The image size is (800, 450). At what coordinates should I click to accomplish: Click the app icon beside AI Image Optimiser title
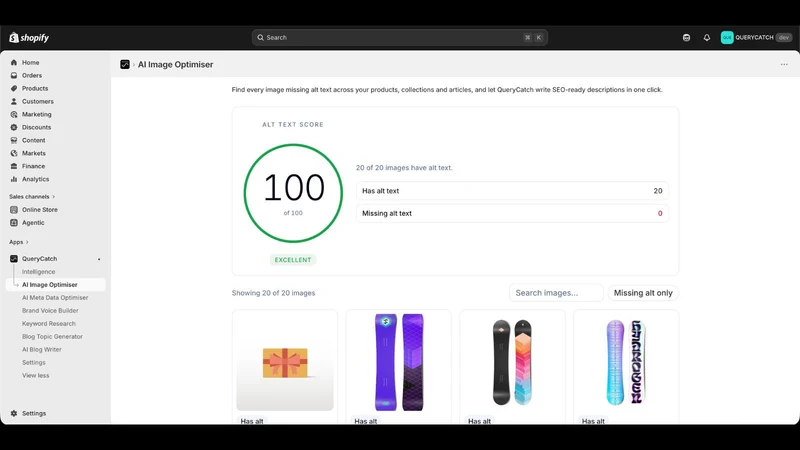(x=124, y=64)
